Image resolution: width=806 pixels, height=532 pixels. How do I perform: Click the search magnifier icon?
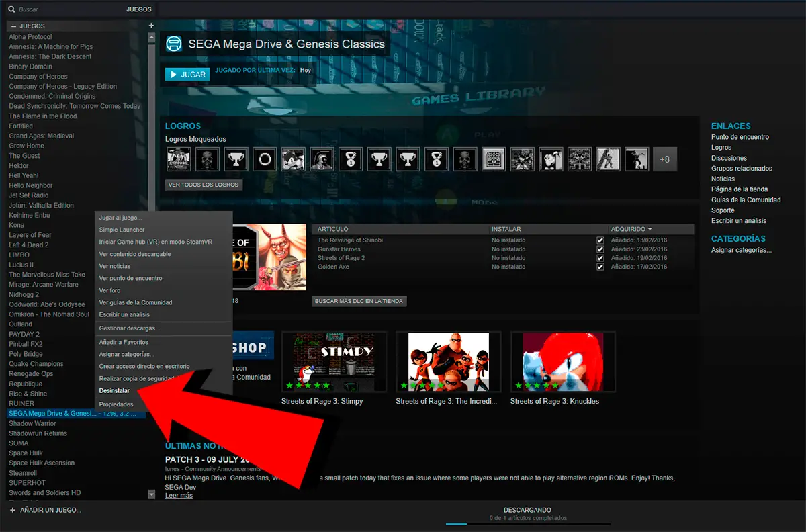pyautogui.click(x=13, y=10)
